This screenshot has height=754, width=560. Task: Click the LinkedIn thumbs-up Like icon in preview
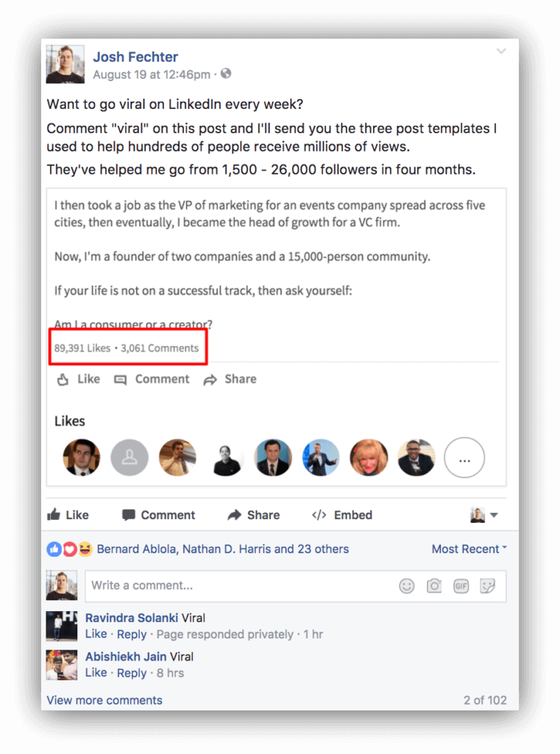pyautogui.click(x=63, y=379)
